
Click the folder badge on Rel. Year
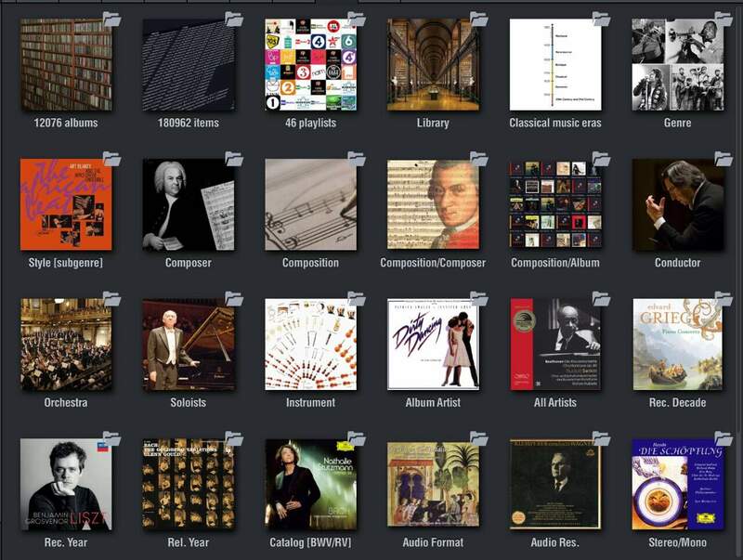pyautogui.click(x=234, y=438)
